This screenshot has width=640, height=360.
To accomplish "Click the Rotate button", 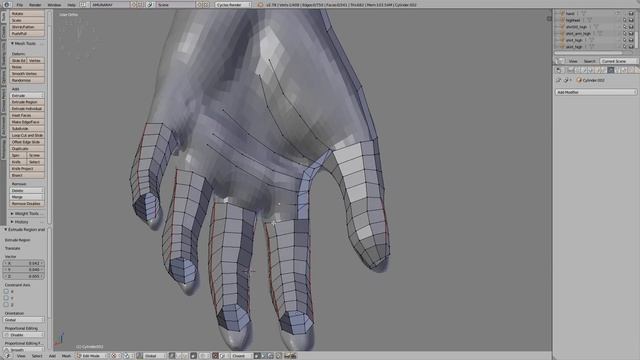I will coord(27,13).
